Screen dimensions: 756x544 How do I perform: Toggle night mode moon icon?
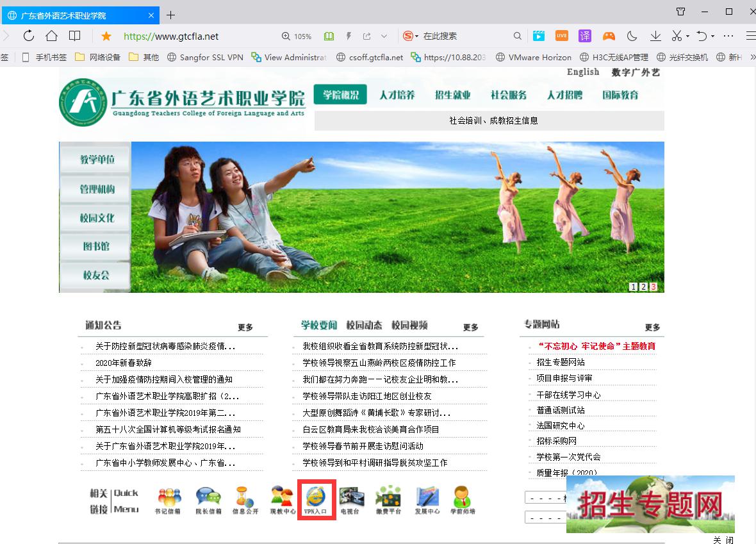tap(632, 36)
